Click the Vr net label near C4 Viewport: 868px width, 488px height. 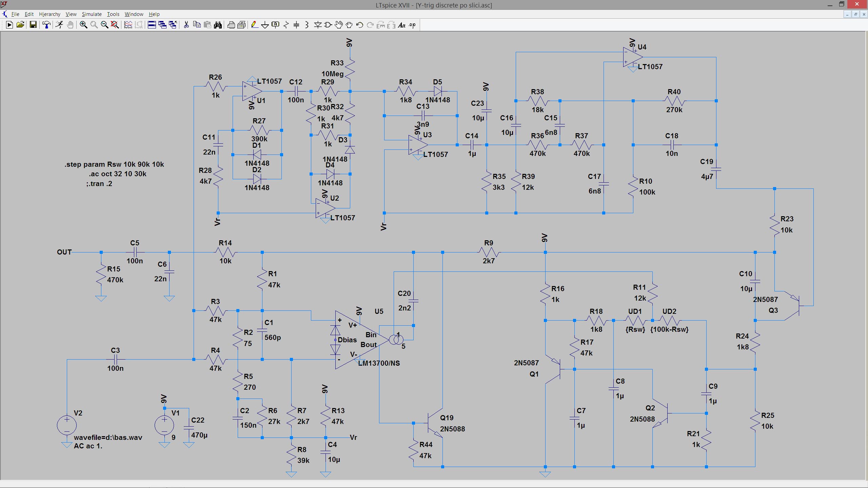pos(353,438)
